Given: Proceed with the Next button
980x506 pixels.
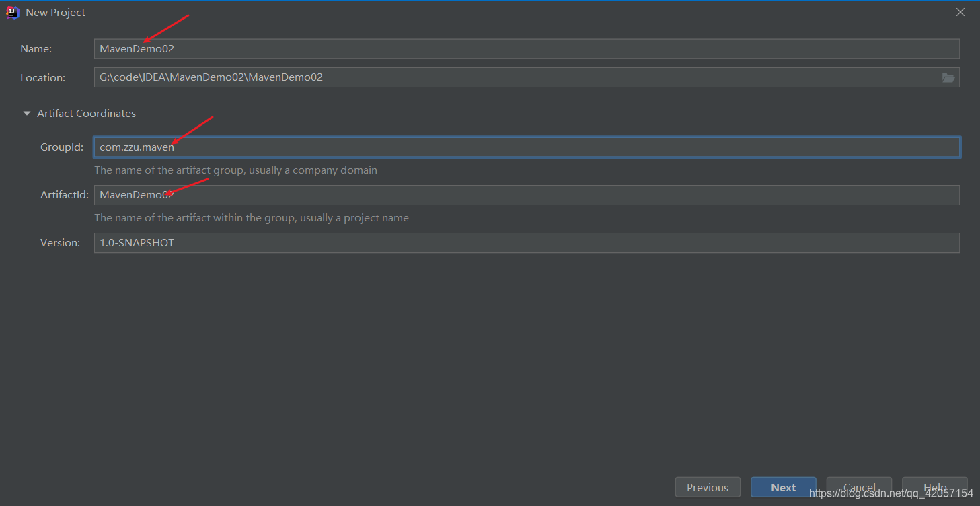Looking at the screenshot, I should click(x=784, y=487).
